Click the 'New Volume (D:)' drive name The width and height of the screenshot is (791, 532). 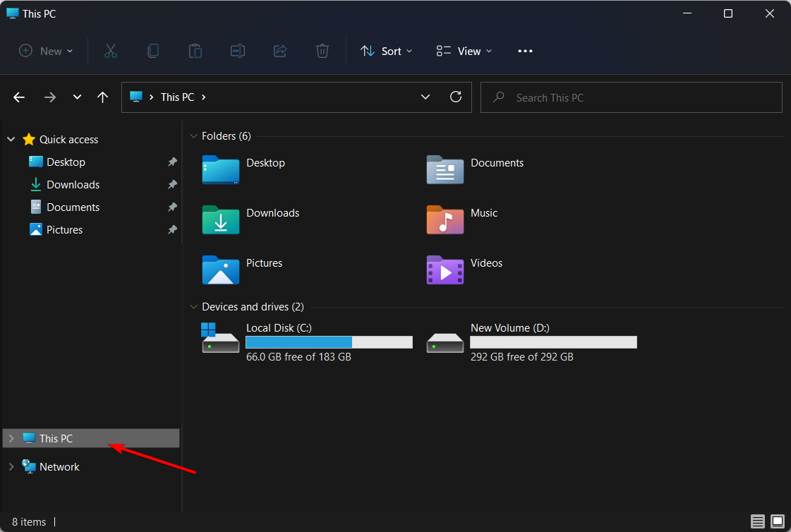(x=510, y=328)
